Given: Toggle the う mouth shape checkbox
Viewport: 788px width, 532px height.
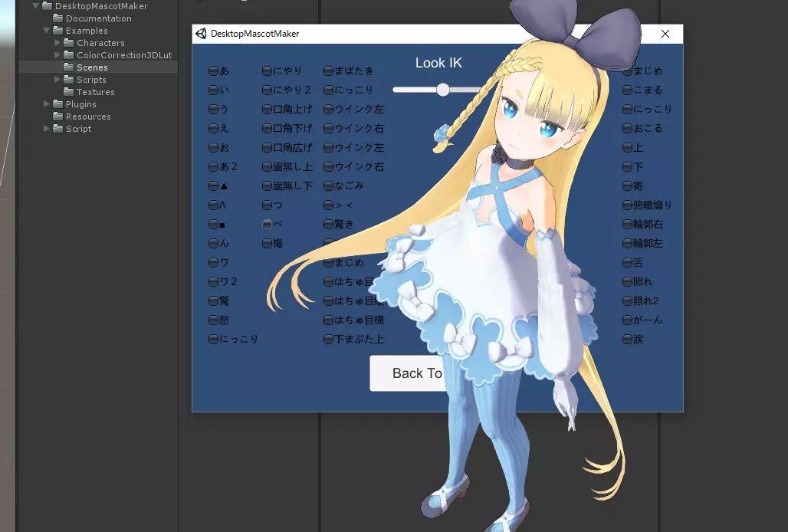Looking at the screenshot, I should coord(213,109).
